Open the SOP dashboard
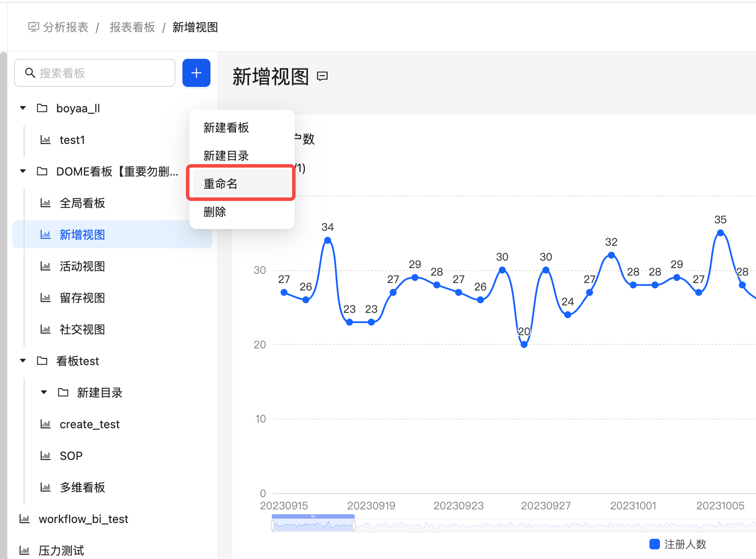 (71, 456)
